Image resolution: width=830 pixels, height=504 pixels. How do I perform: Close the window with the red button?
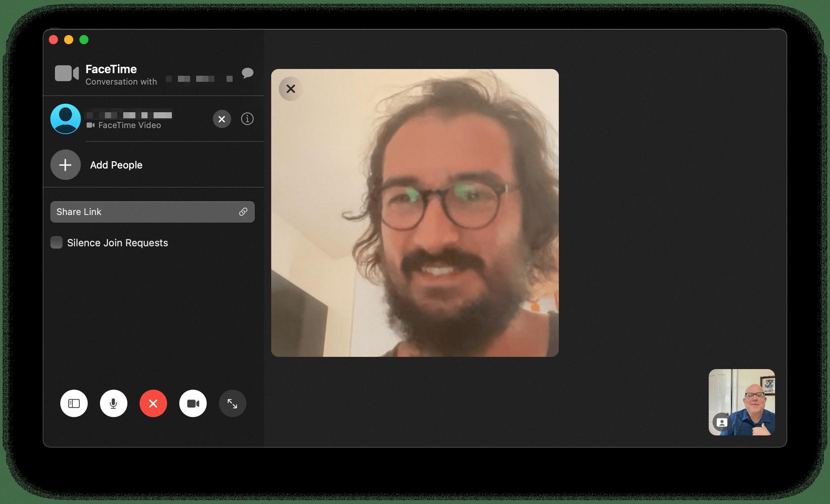(53, 40)
